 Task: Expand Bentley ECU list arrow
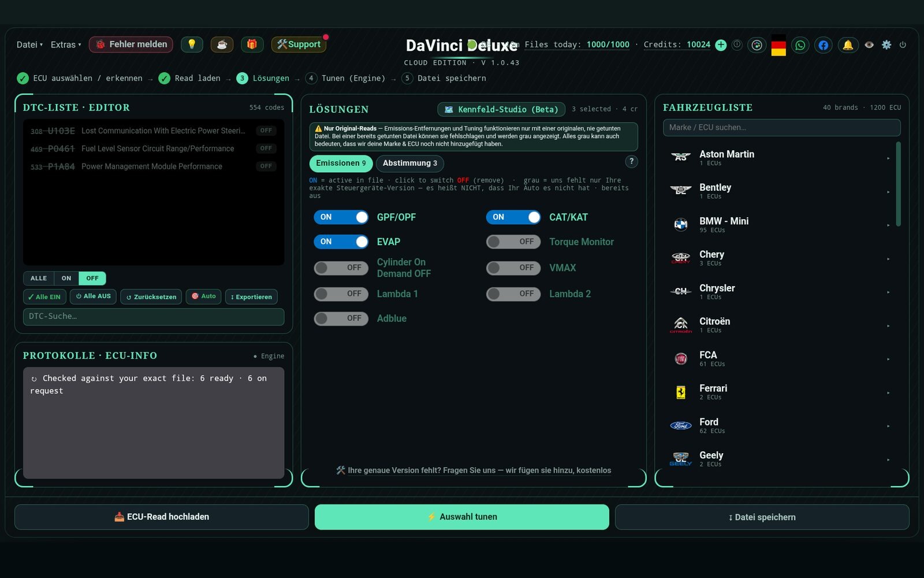point(888,191)
